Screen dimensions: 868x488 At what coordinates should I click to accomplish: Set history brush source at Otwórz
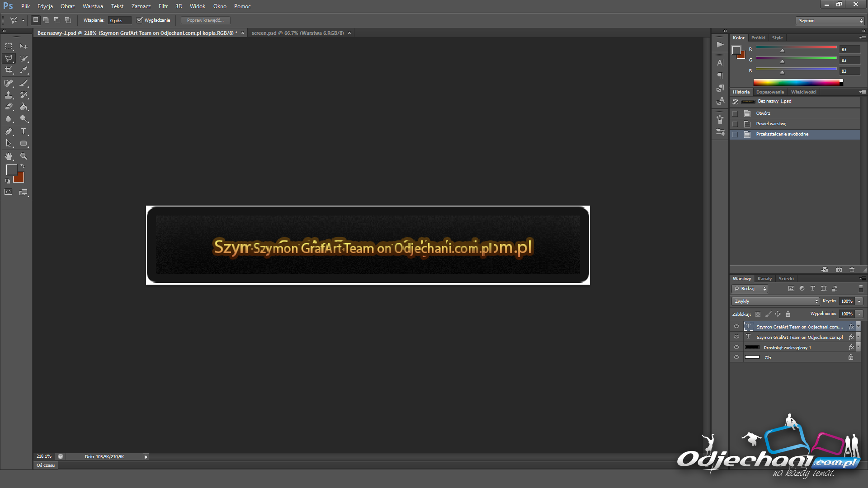click(x=735, y=113)
